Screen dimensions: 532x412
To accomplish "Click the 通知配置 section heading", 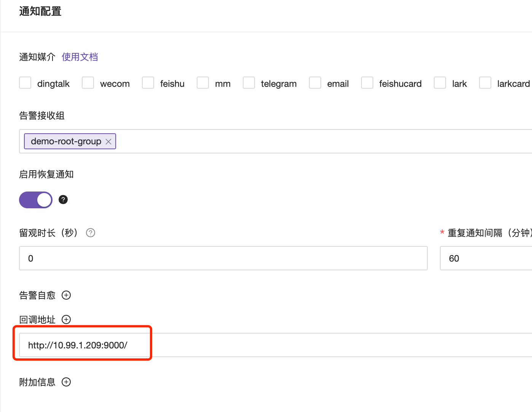I will click(x=40, y=11).
